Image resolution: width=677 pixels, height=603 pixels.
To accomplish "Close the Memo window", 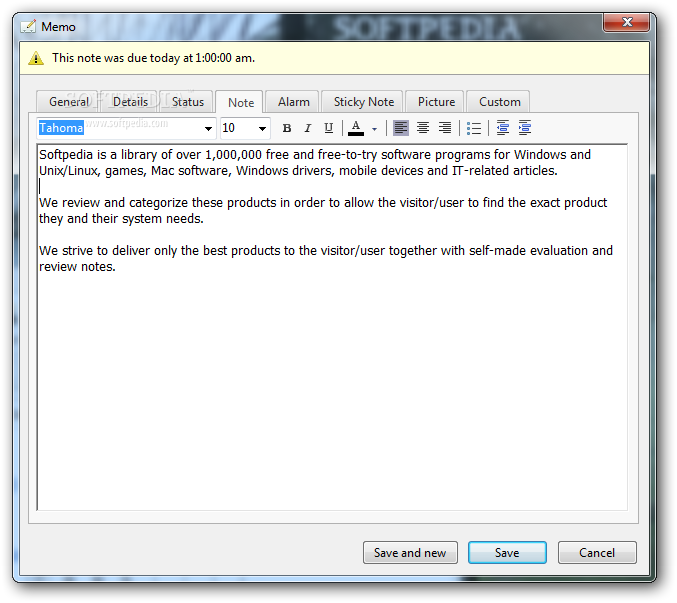I will click(626, 22).
